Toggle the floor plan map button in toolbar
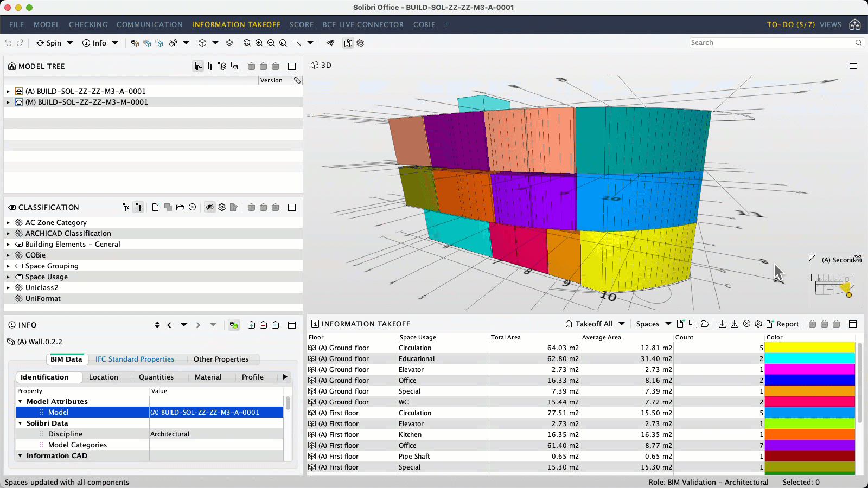This screenshot has width=868, height=488. [348, 43]
